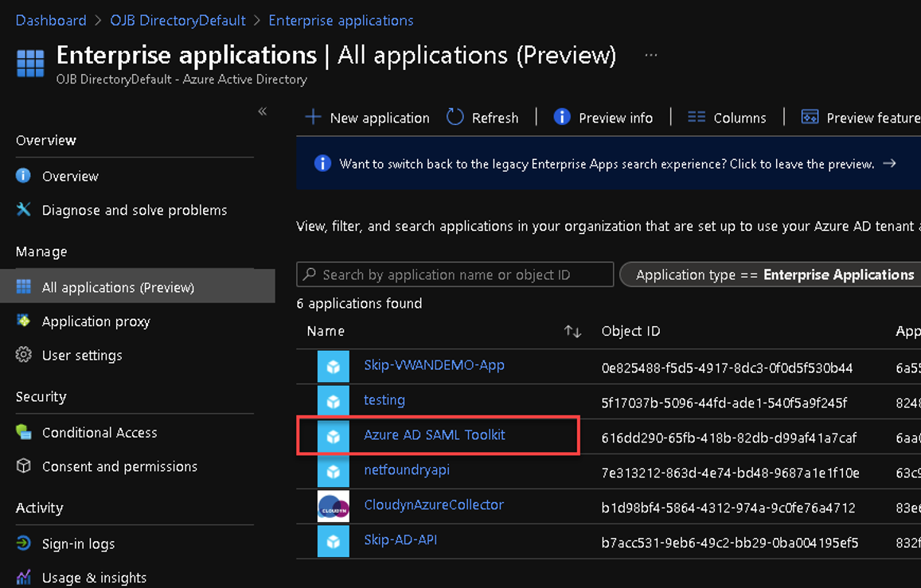Viewport: 921px width, 588px height.
Task: Click object ID 0e825488-f5d5-4917-8dc3-0f0d5f530b44
Action: click(x=727, y=368)
